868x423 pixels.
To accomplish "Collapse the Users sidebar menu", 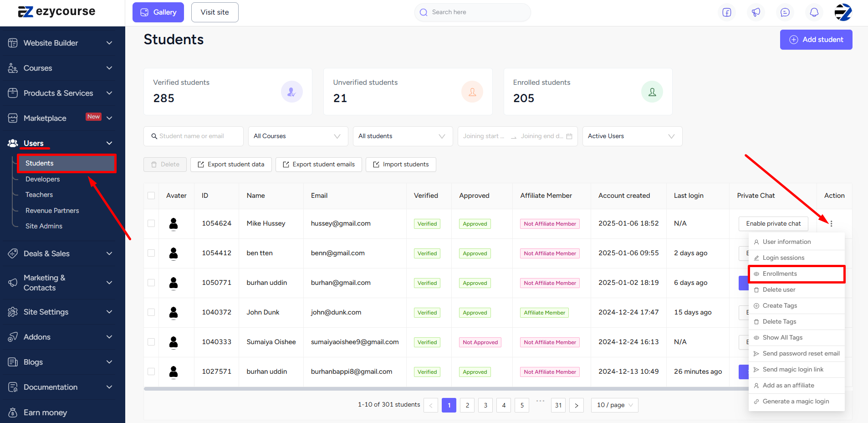I will pos(109,143).
